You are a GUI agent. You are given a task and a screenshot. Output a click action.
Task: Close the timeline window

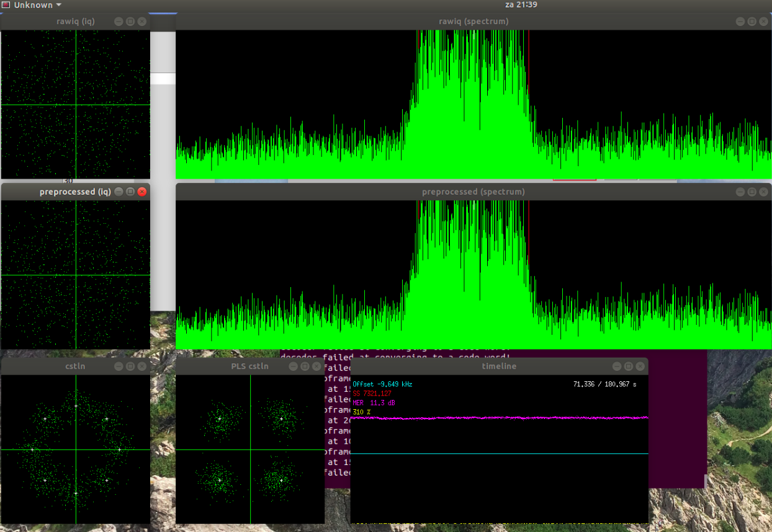[x=640, y=366]
